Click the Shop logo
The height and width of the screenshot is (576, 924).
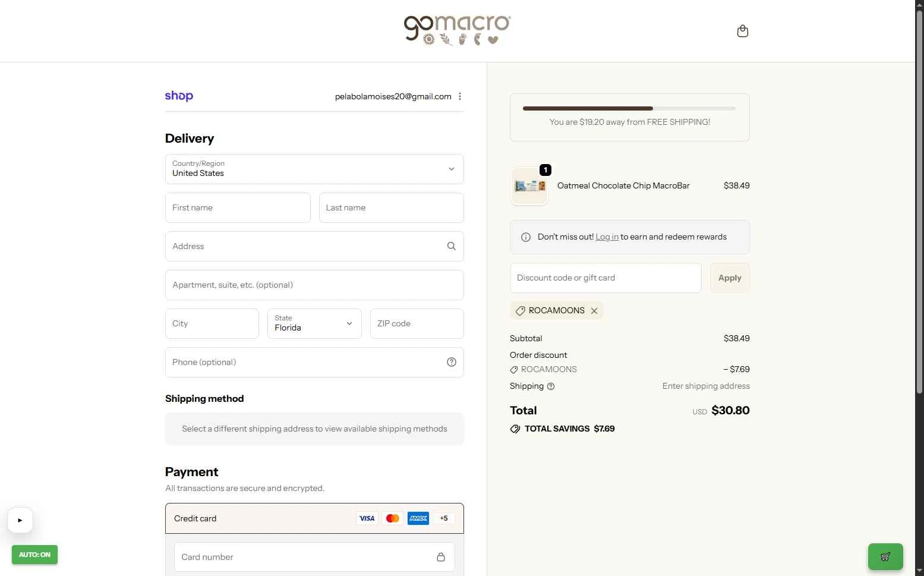pos(179,96)
